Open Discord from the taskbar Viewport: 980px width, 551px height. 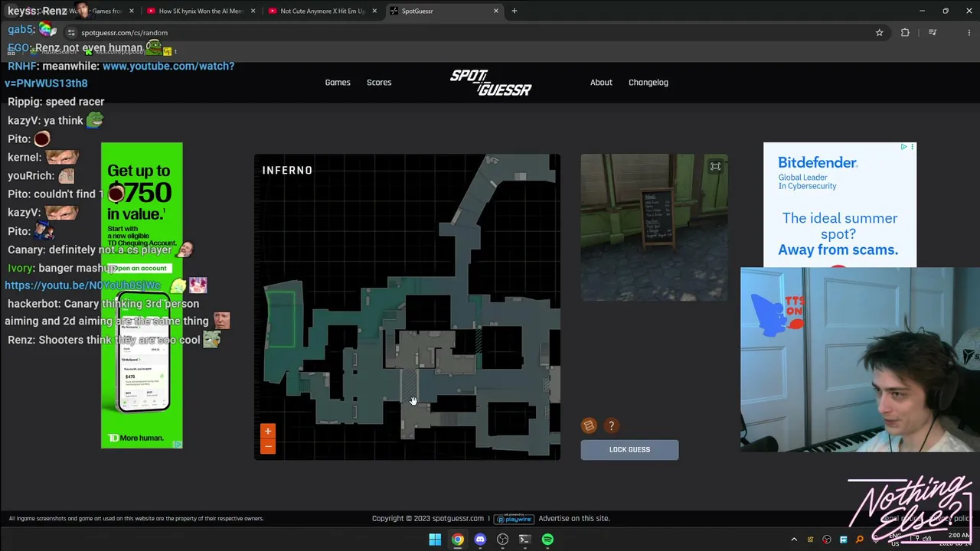(480, 540)
